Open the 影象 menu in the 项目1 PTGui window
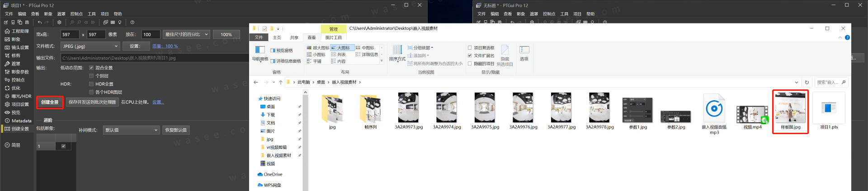Viewport: 868px width, 191px height. 48,14
